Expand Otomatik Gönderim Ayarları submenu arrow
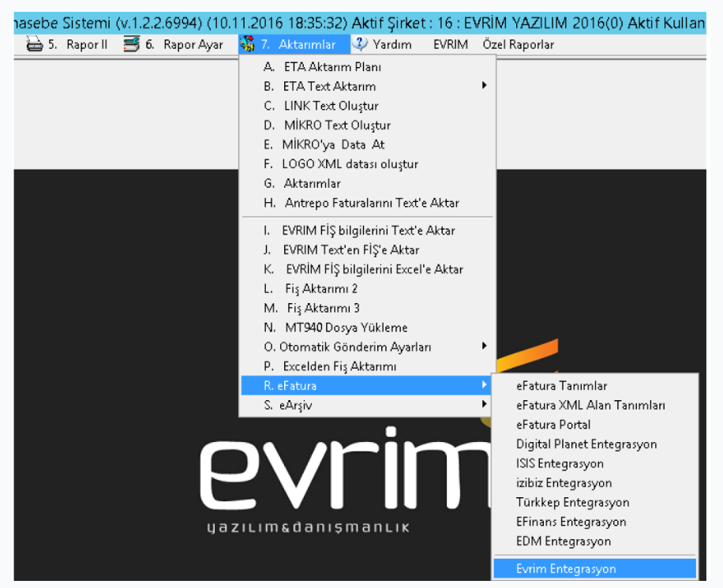This screenshot has height=588, width=723. (x=484, y=346)
